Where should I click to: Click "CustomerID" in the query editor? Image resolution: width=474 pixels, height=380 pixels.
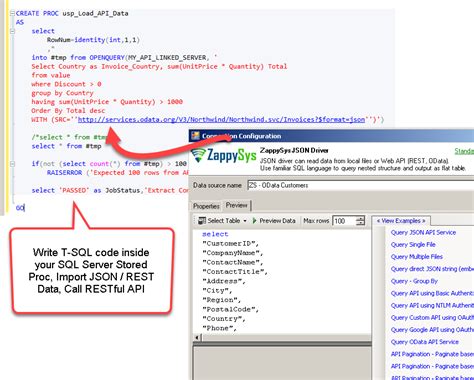click(230, 243)
